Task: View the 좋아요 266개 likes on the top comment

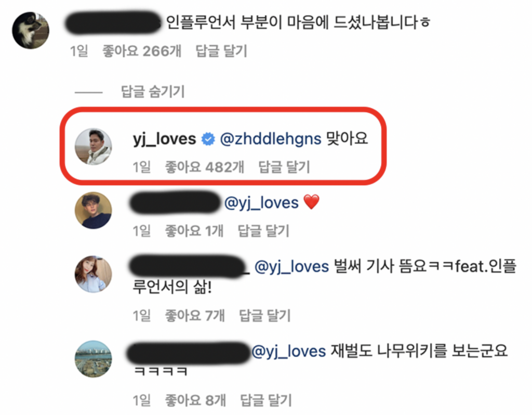Action: [x=142, y=51]
